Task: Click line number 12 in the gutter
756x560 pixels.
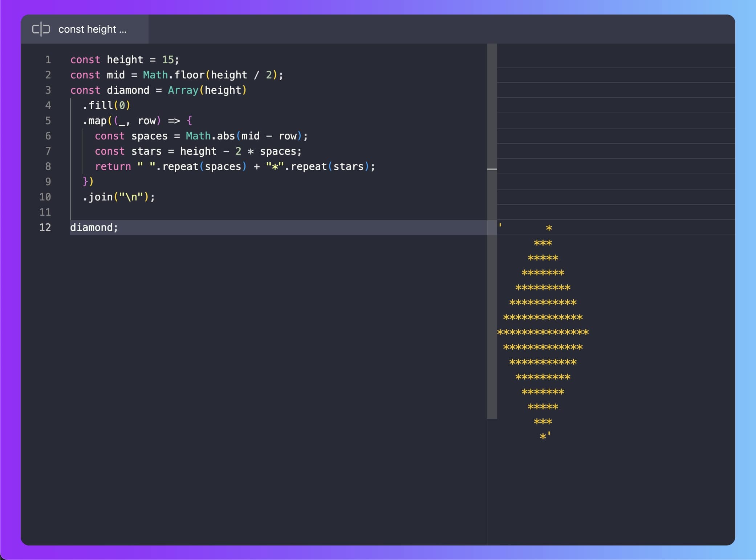Action: pos(45,227)
